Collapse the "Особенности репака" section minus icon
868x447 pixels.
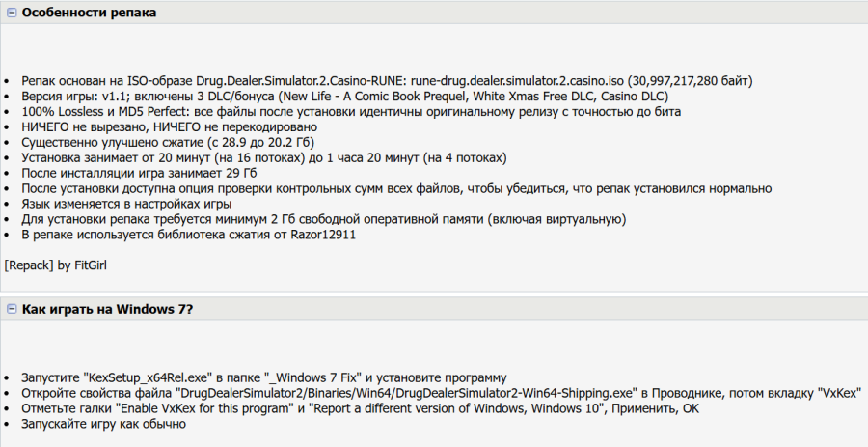11,13
